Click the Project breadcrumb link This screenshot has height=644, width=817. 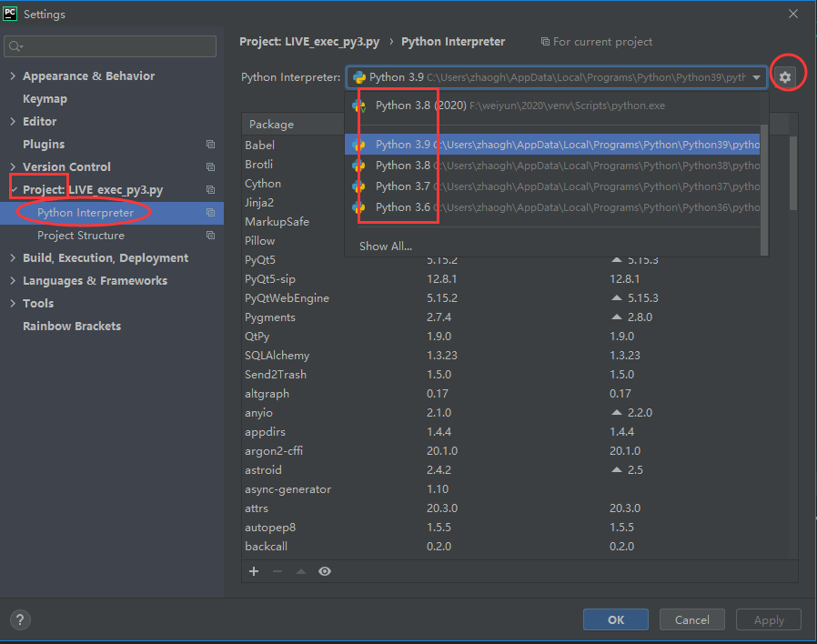coord(309,42)
